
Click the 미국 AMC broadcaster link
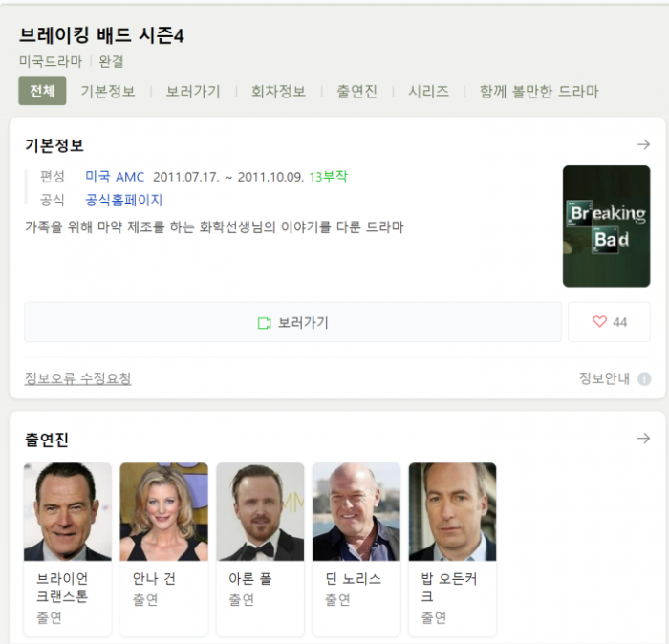pos(115,177)
